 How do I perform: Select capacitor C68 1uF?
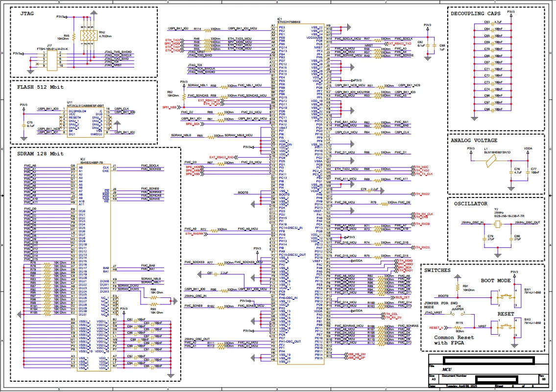435,46
